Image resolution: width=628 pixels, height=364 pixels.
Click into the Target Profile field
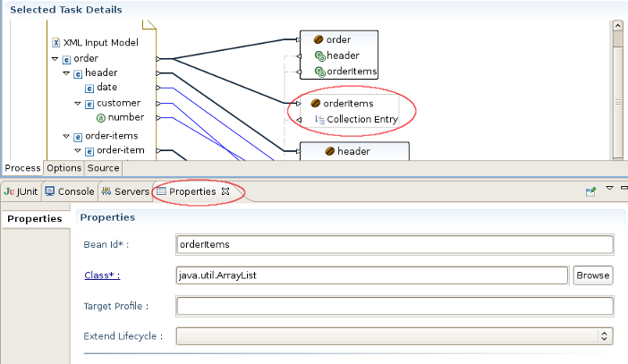click(x=395, y=307)
